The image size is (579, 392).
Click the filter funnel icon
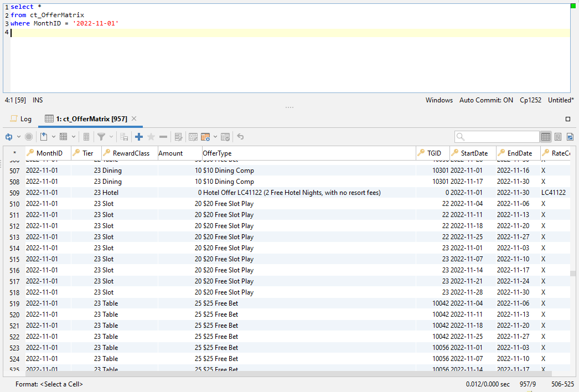click(x=101, y=137)
